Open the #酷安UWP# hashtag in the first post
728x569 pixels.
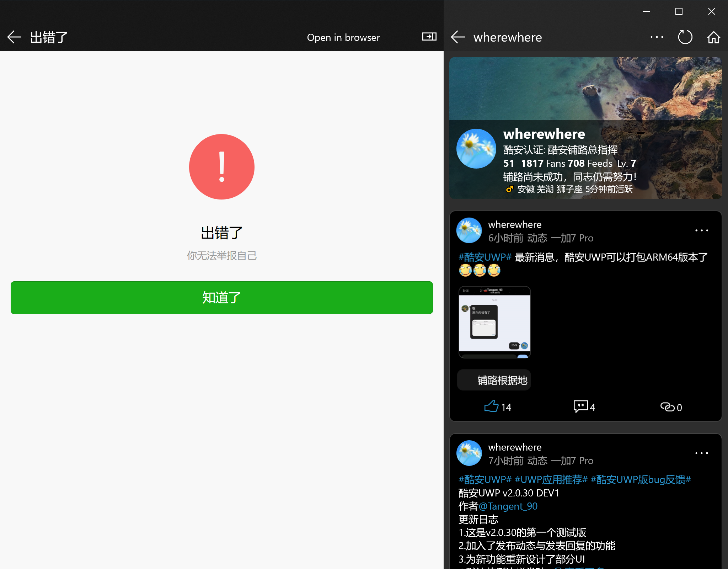pos(485,257)
